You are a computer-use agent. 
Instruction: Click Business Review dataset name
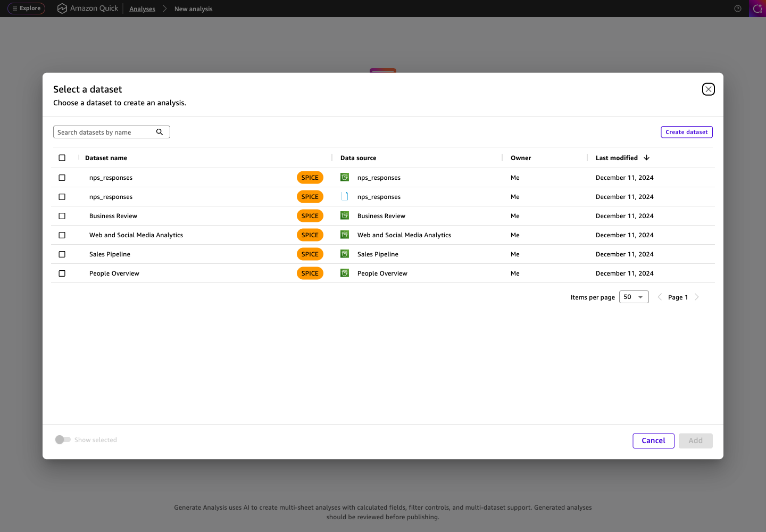113,216
